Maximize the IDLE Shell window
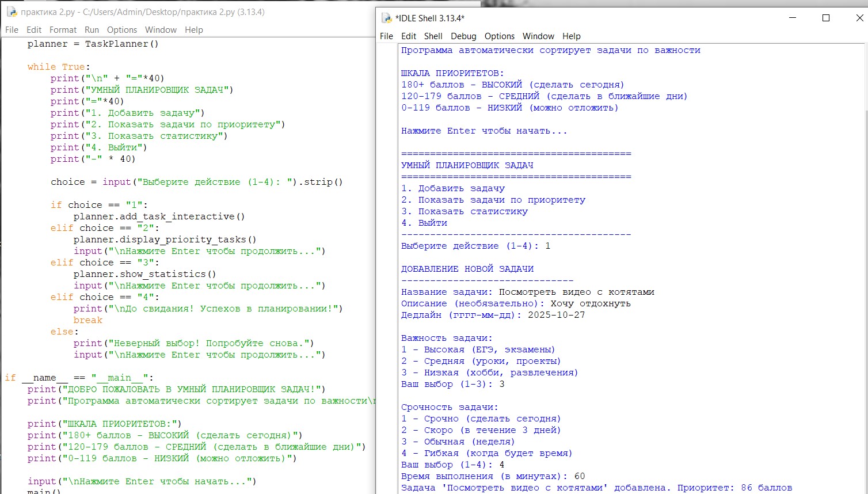 pyautogui.click(x=826, y=18)
